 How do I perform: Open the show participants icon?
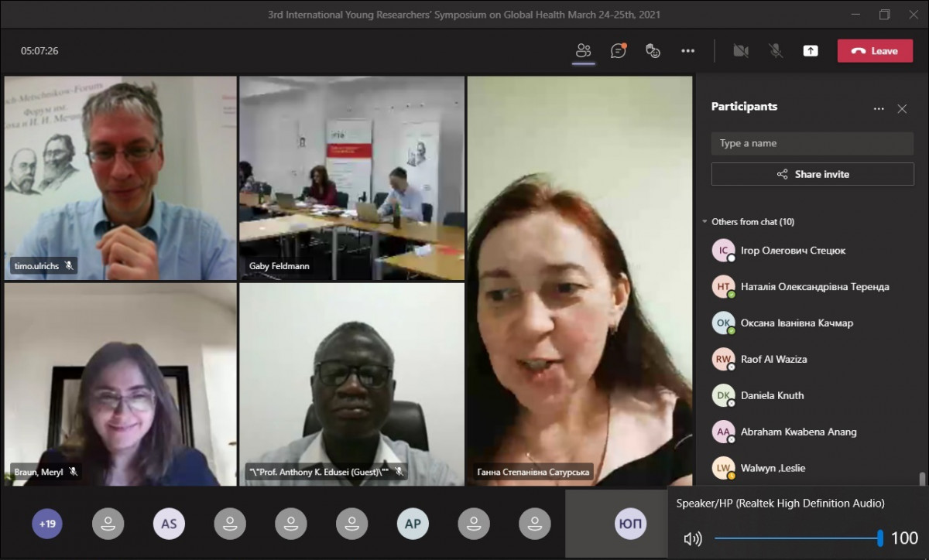click(x=583, y=51)
